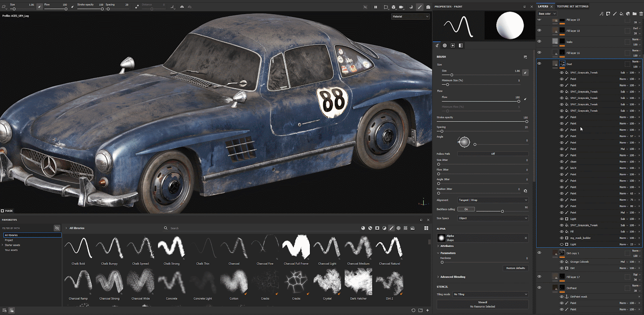The image size is (644, 315).
Task: Delete the selected layer with trash icon
Action: pyautogui.click(x=641, y=14)
